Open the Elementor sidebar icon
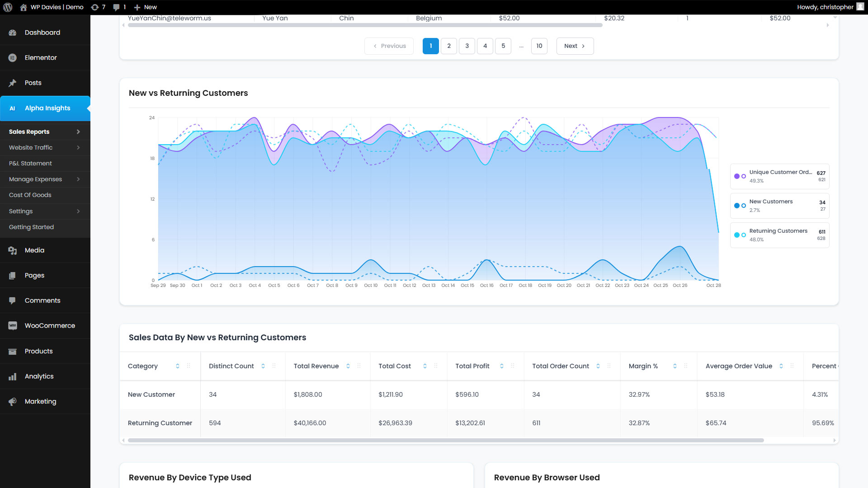The width and height of the screenshot is (868, 488). 13,58
